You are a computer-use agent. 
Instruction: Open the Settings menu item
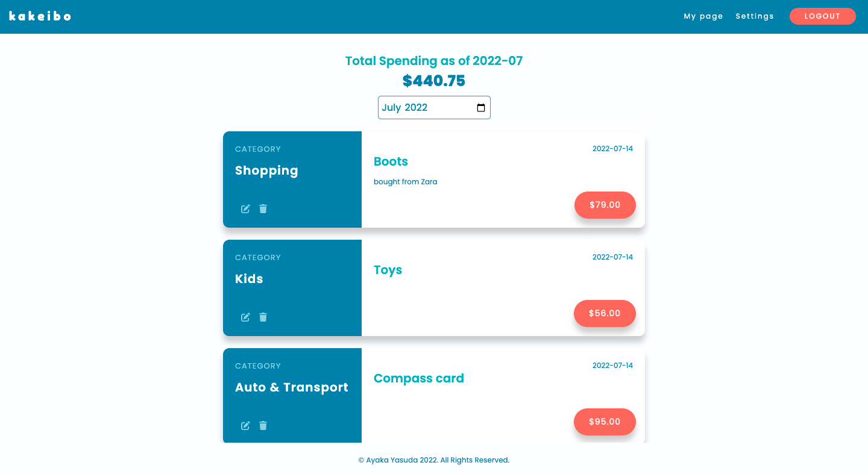click(x=754, y=16)
